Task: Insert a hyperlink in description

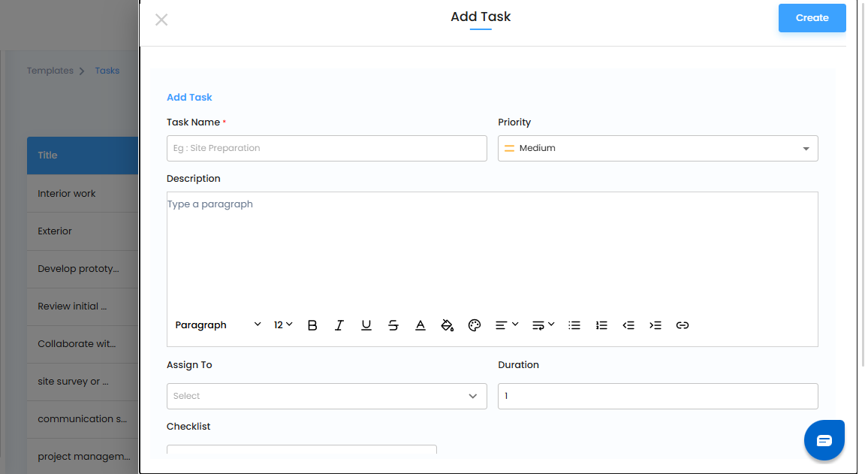Action: pos(683,325)
